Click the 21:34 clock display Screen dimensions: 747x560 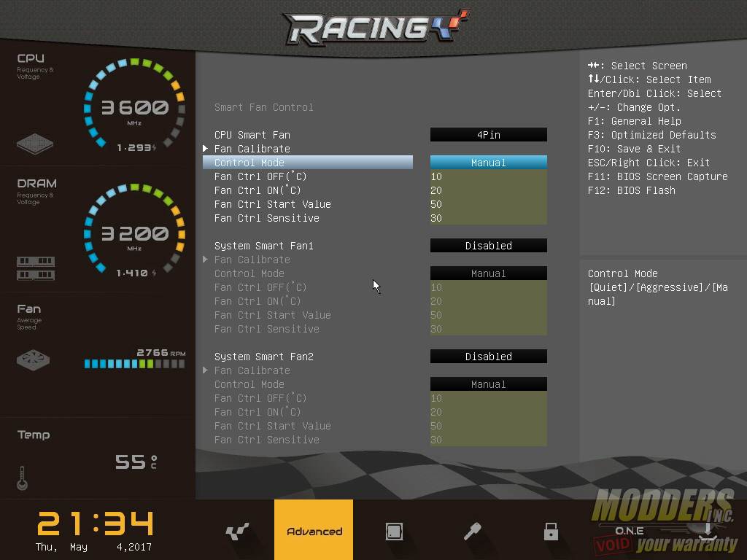pos(96,524)
